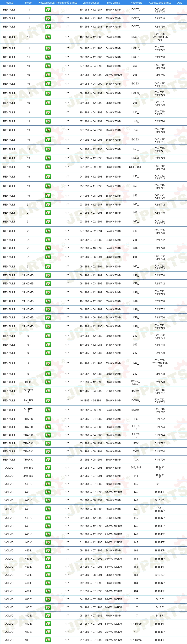Select the F2N 770 engine code cell

pos(159,382)
